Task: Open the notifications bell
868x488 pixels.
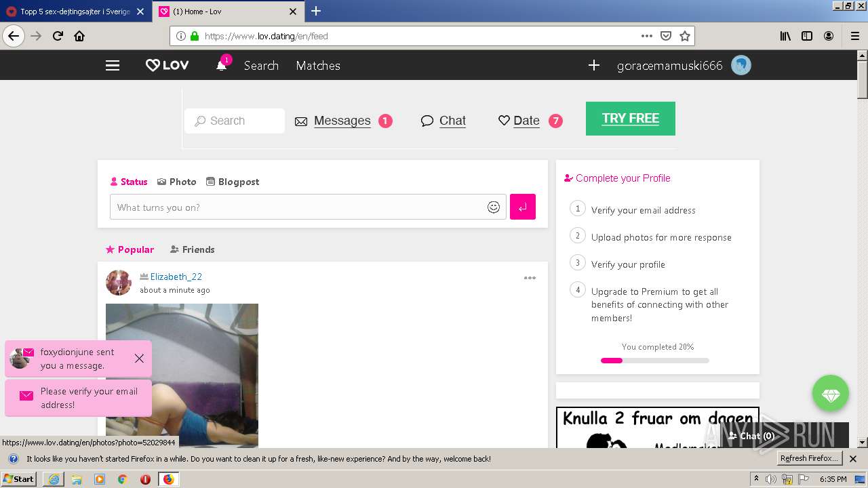Action: point(221,65)
